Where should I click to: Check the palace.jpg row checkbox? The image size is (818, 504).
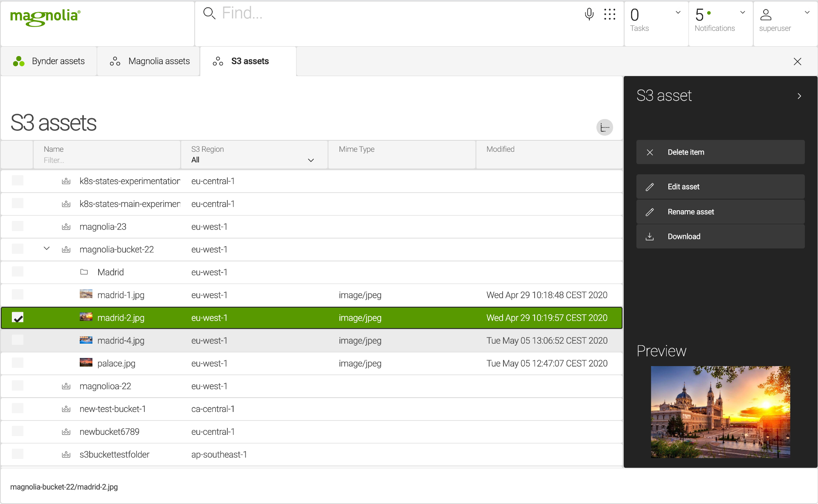18,363
